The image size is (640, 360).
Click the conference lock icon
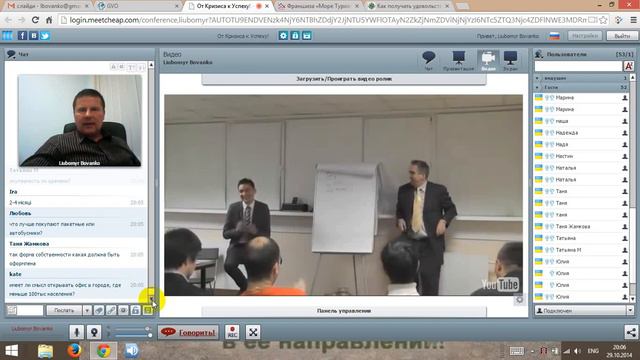coord(295,36)
